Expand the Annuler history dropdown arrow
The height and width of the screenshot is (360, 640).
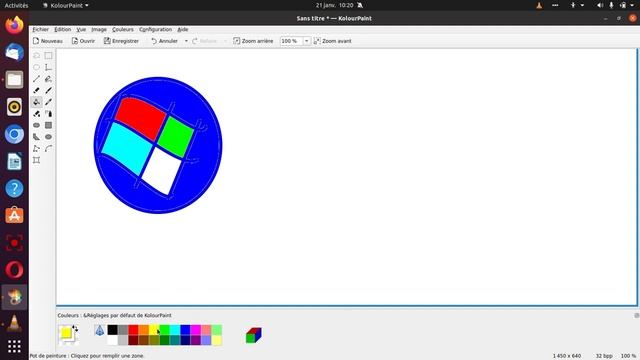[x=186, y=41]
